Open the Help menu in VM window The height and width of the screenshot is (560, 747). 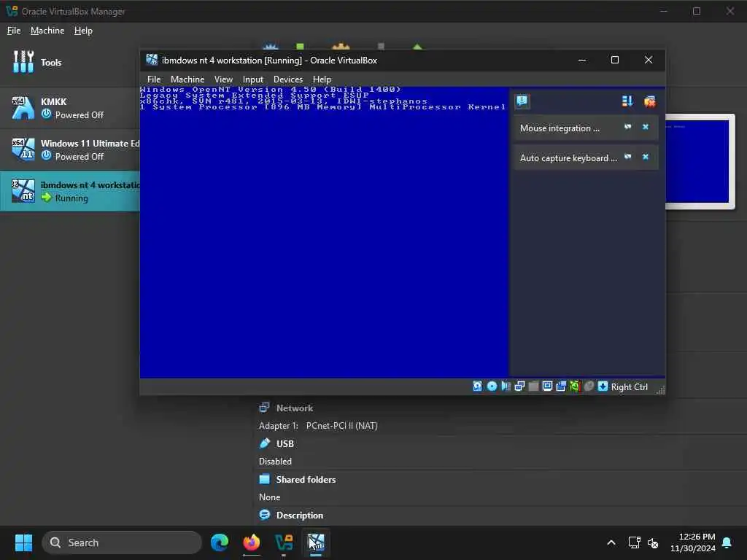point(322,79)
